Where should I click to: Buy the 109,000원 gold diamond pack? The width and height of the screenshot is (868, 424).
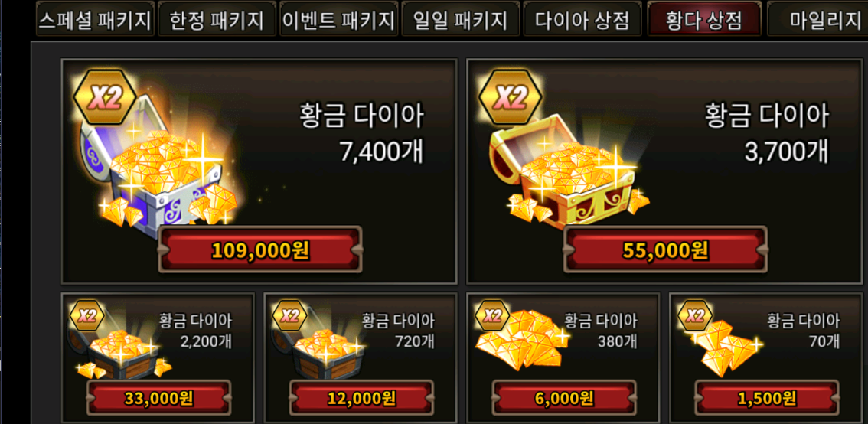tap(260, 250)
